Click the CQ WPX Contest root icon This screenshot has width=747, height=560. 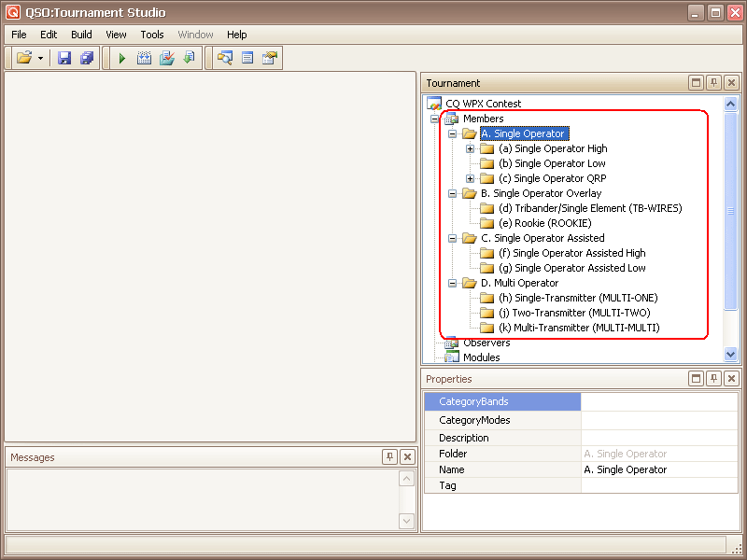[434, 104]
